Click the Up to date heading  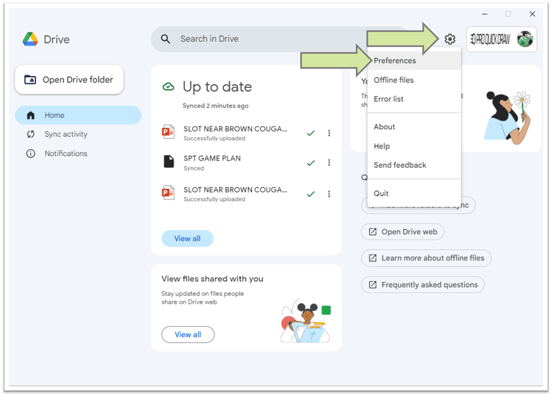tap(217, 87)
